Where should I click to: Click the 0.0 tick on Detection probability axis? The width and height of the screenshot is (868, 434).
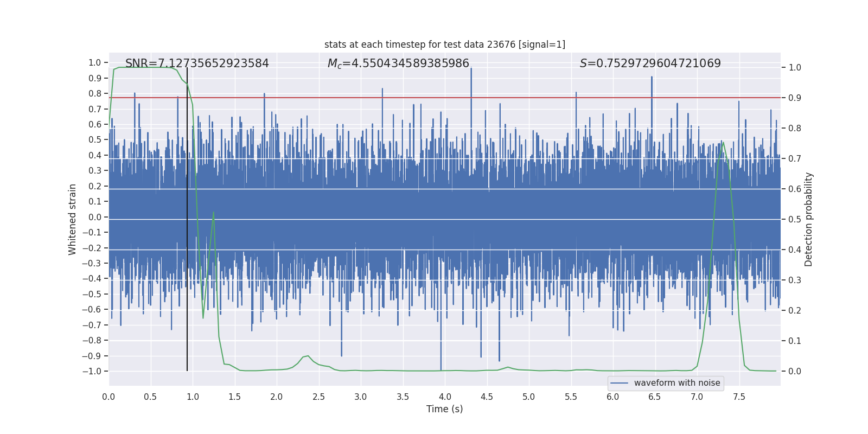[795, 372]
